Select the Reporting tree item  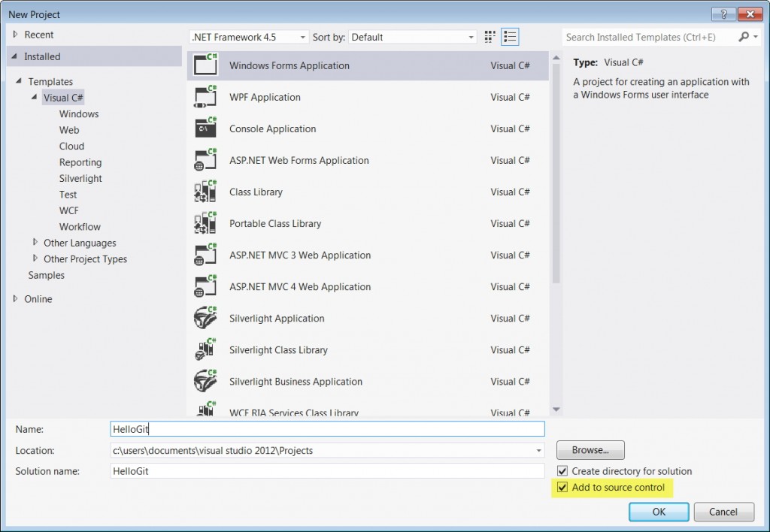tap(80, 162)
